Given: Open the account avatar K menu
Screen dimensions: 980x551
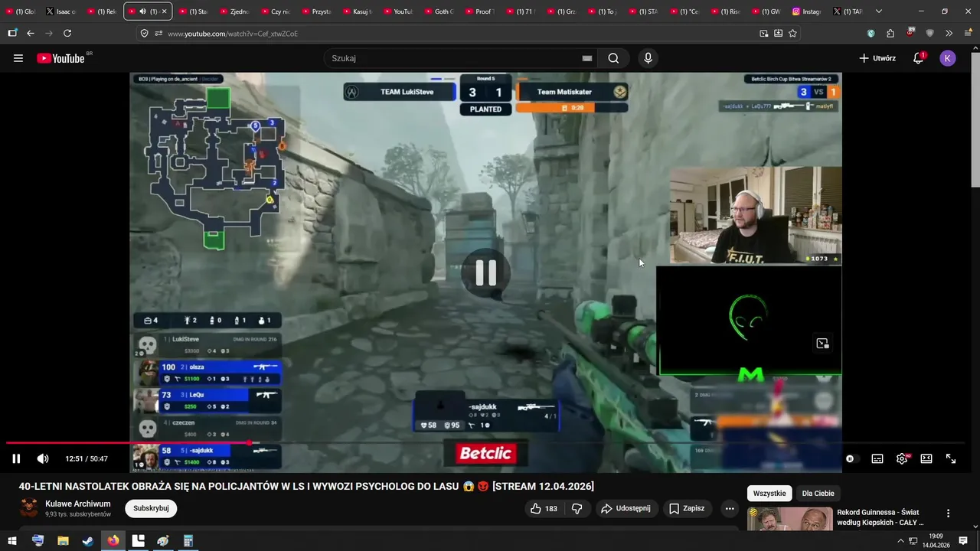Looking at the screenshot, I should click(948, 58).
